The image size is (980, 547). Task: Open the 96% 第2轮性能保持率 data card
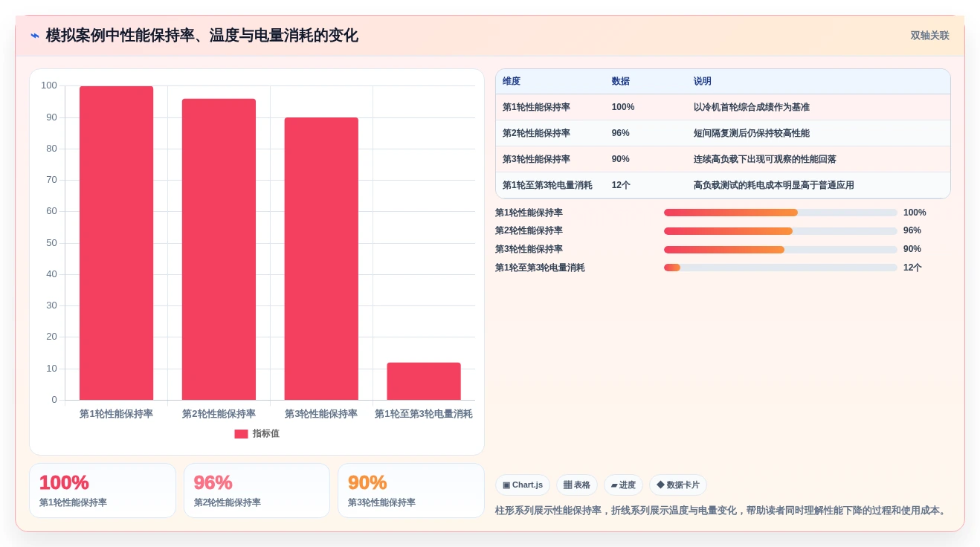point(257,491)
